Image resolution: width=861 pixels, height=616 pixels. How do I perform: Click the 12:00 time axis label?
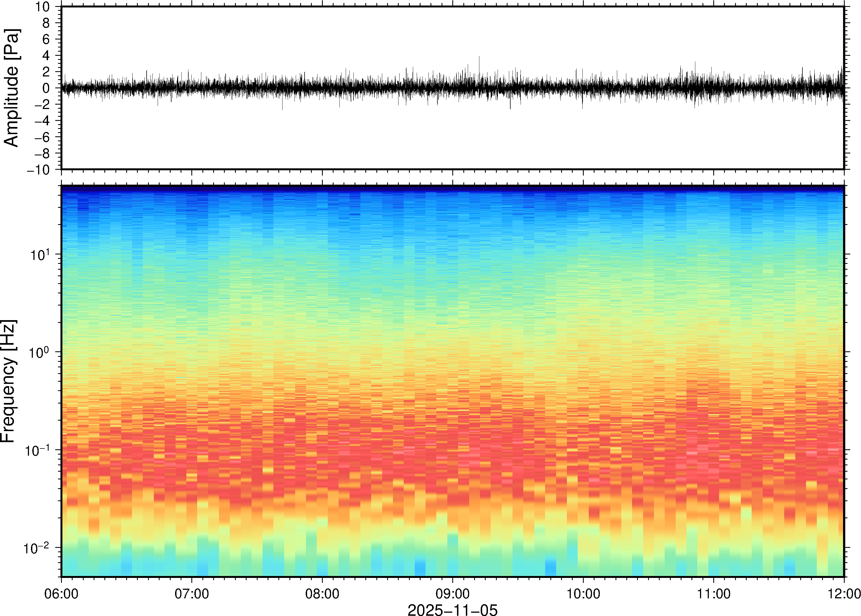point(844,594)
